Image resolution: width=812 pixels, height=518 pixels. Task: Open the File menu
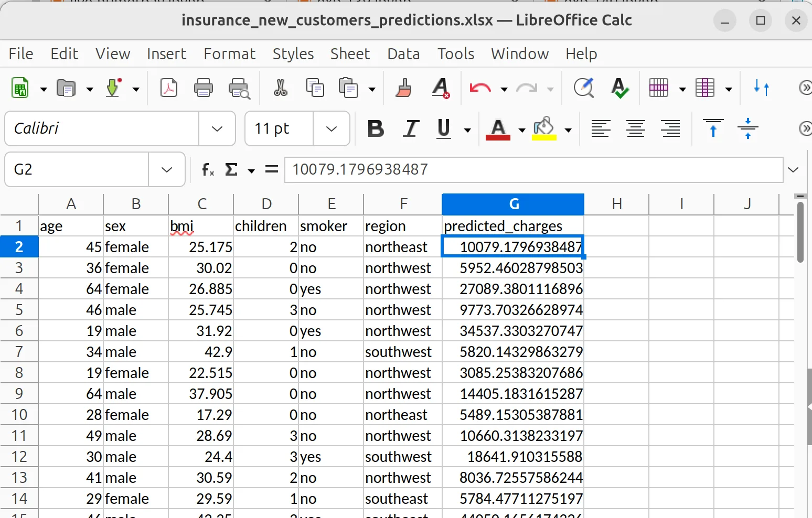(21, 53)
